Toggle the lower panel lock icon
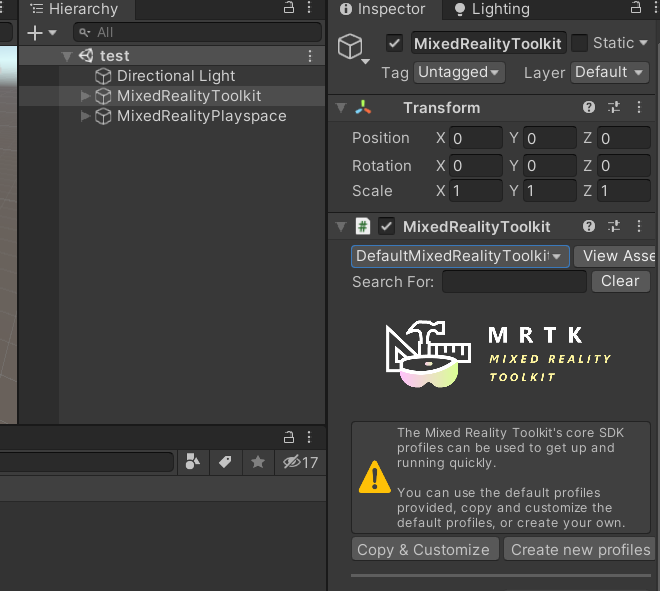 289,437
